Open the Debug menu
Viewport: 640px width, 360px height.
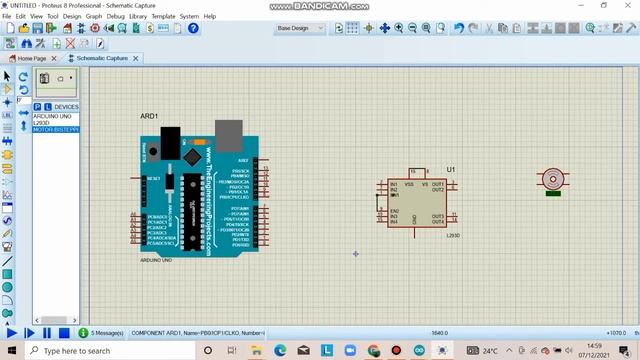(116, 16)
